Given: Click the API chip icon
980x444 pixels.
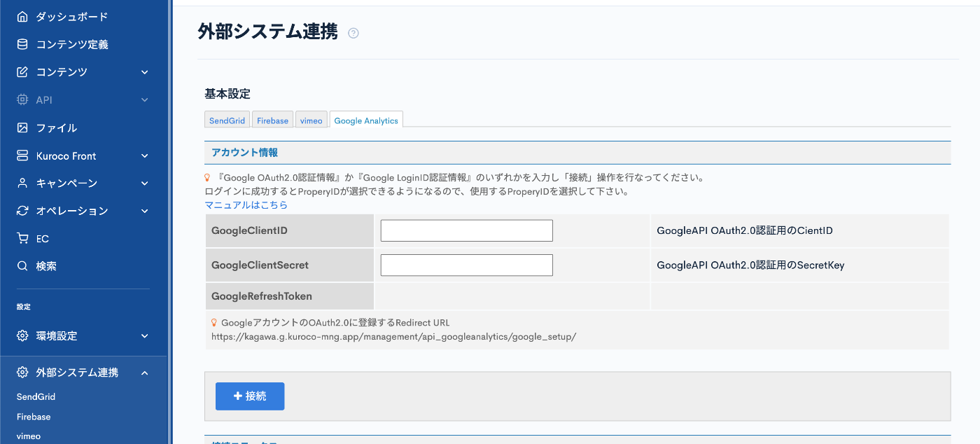Looking at the screenshot, I should [22, 100].
